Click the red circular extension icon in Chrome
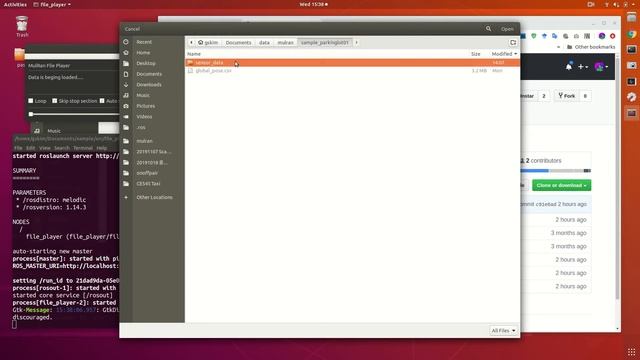The image size is (640, 360). click(x=612, y=36)
